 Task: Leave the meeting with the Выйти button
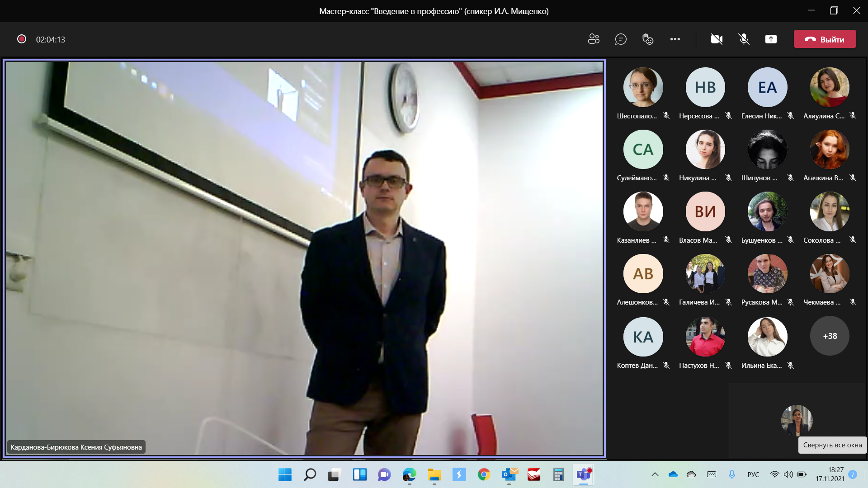pos(825,39)
